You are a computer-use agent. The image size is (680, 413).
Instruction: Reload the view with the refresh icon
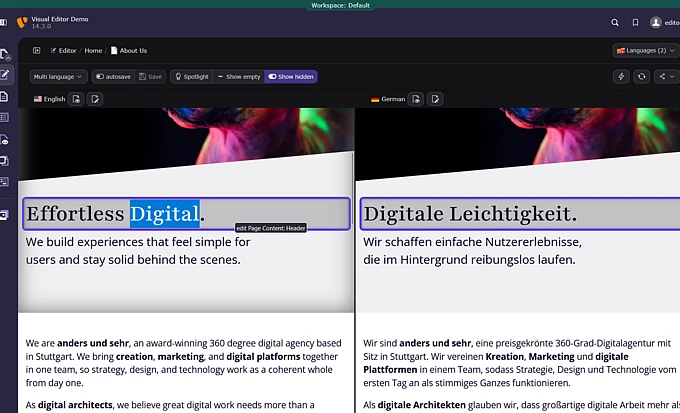click(x=641, y=77)
